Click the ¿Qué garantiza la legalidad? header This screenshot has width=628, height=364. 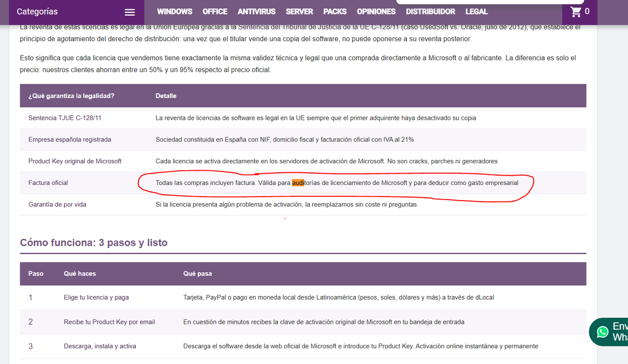[x=71, y=96]
